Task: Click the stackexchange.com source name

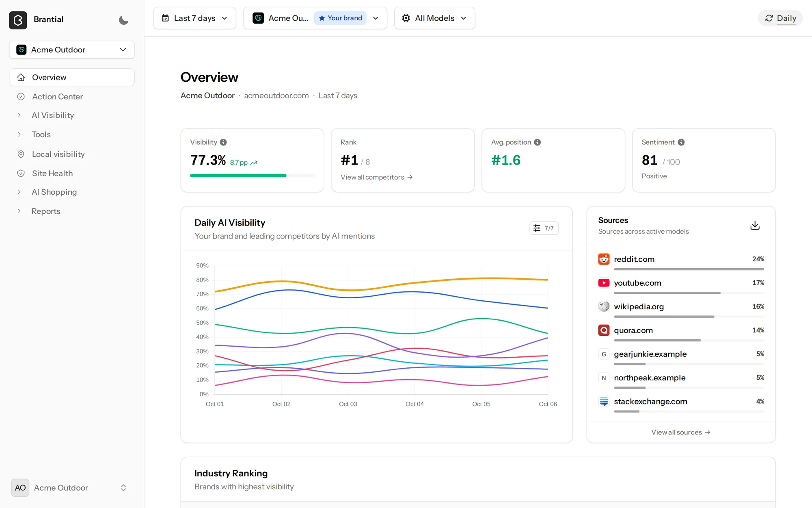Action: (x=650, y=402)
